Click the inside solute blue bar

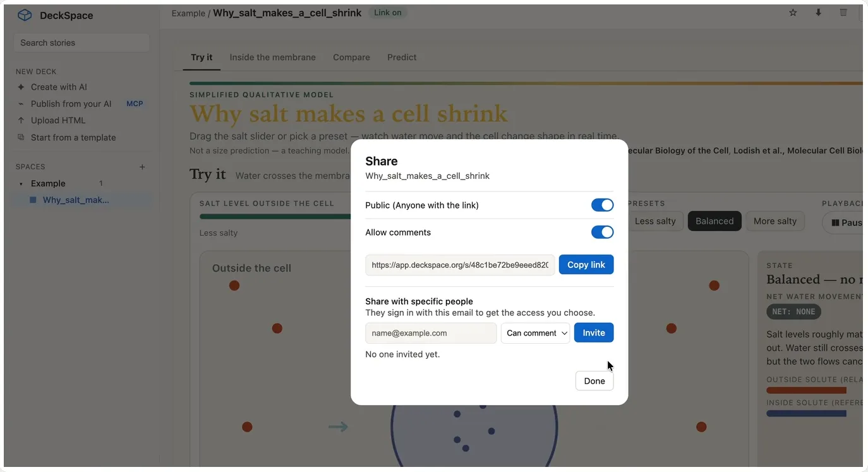point(806,414)
